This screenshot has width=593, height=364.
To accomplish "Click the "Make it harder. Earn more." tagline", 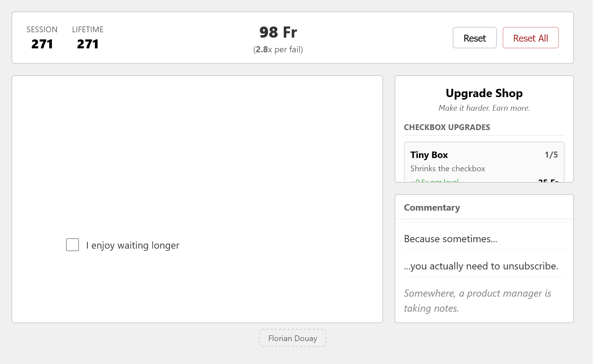I will (484, 108).
